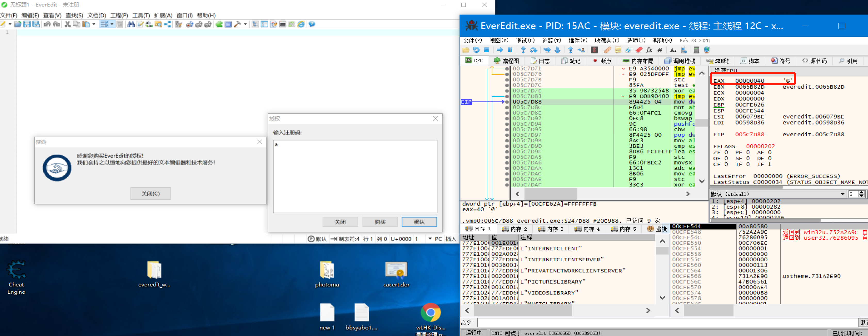The width and height of the screenshot is (868, 336).
Task: Open the 插件(P) menu in x64dbg
Action: tap(578, 41)
